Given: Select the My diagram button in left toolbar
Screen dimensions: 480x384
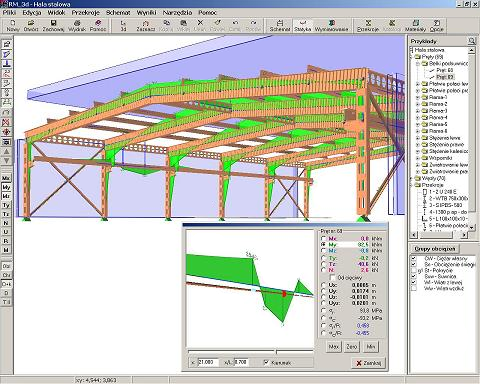Looking at the screenshot, I should click(6, 187).
